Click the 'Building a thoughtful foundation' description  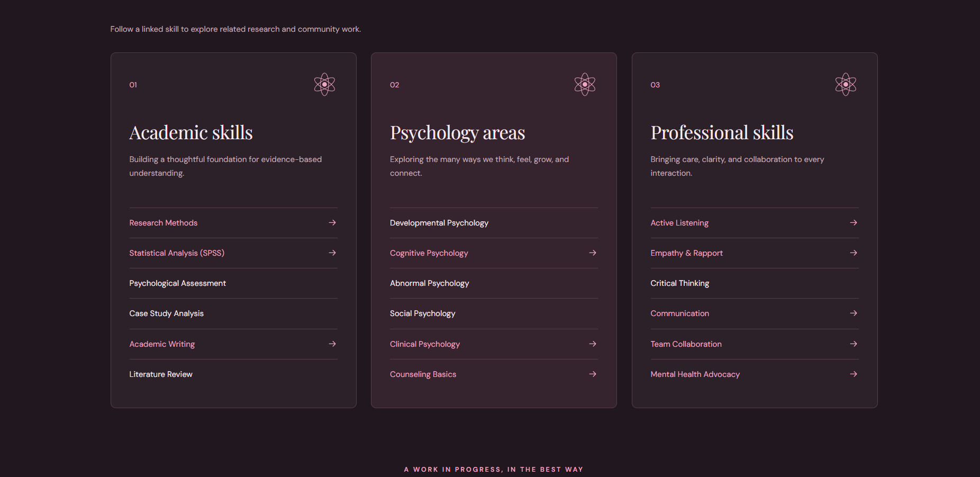(225, 166)
